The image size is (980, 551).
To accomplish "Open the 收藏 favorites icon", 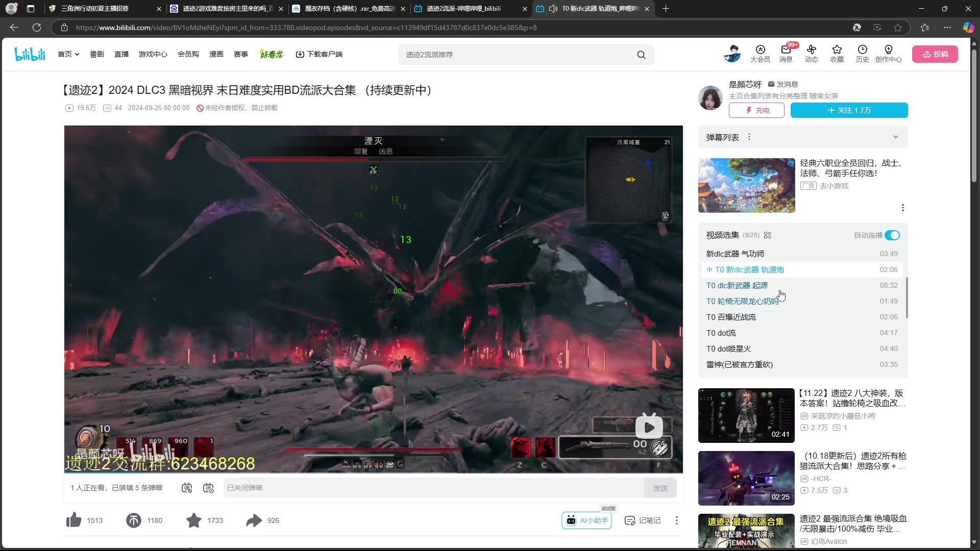I will [x=837, y=54].
